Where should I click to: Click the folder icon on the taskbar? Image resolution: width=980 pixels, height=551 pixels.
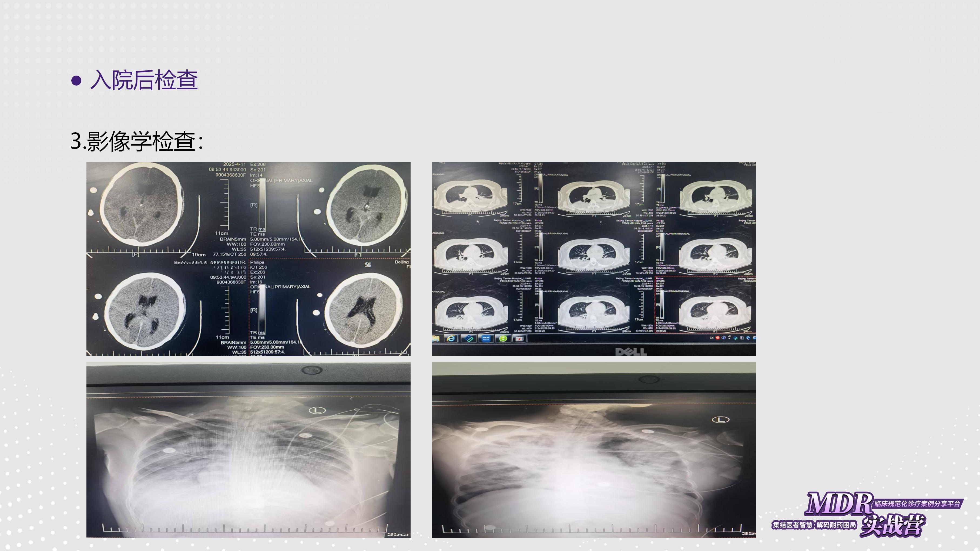[436, 339]
